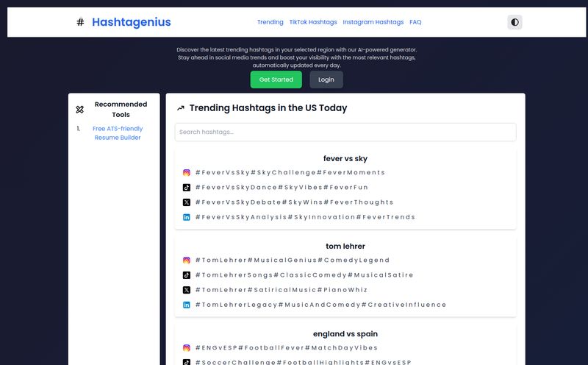Viewport: 588px width, 365px height.
Task: Select #FeverVsSky#SkyChallenge#FeverMoments hashtags
Action: [290, 173]
